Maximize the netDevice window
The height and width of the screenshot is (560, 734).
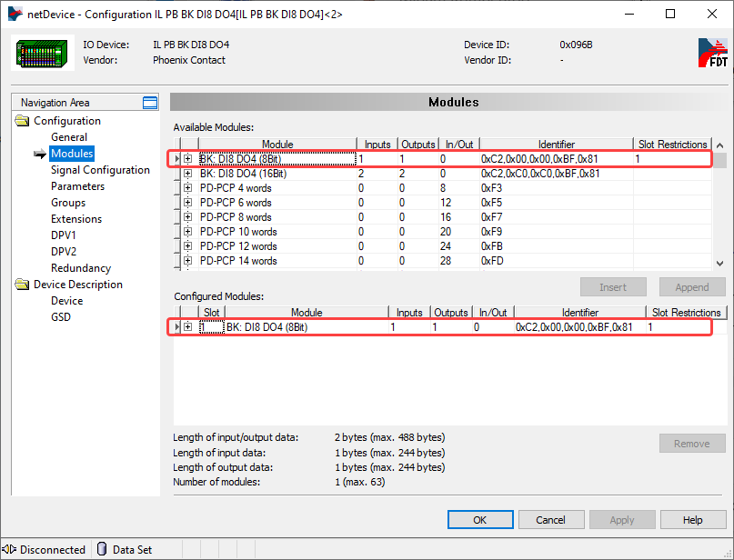coord(670,14)
